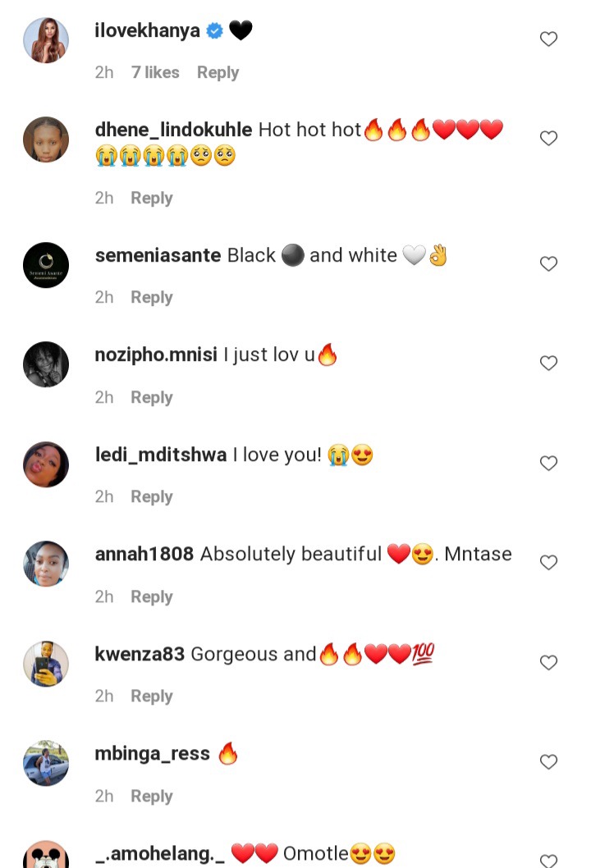This screenshot has width=591, height=868.
Task: Like annah1808's Absolutely beautiful comment
Action: point(548,563)
